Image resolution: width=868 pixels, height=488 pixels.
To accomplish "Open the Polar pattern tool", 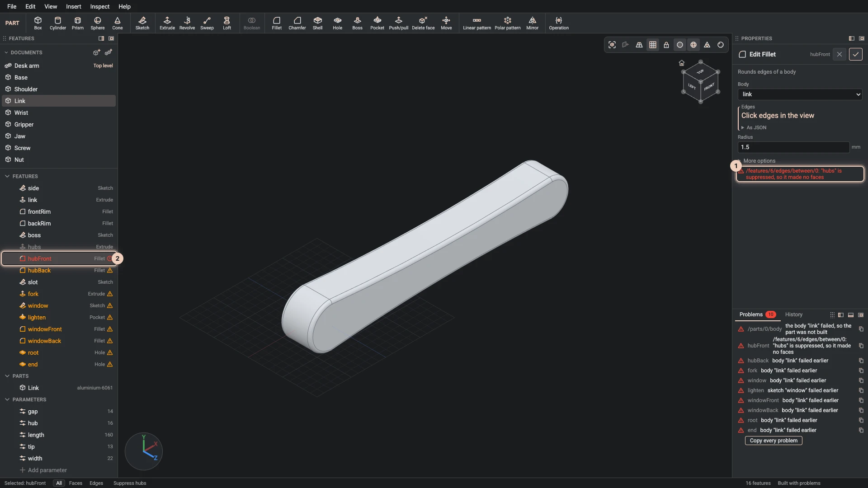I will 507,23.
